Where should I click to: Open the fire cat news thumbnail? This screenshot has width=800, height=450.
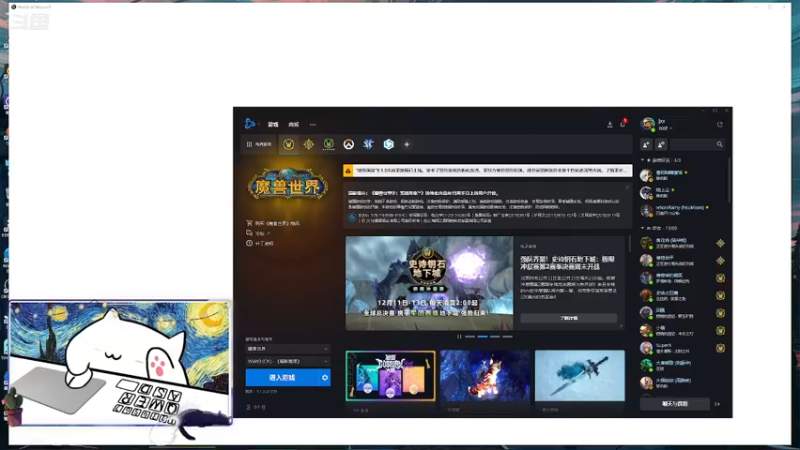(x=485, y=376)
